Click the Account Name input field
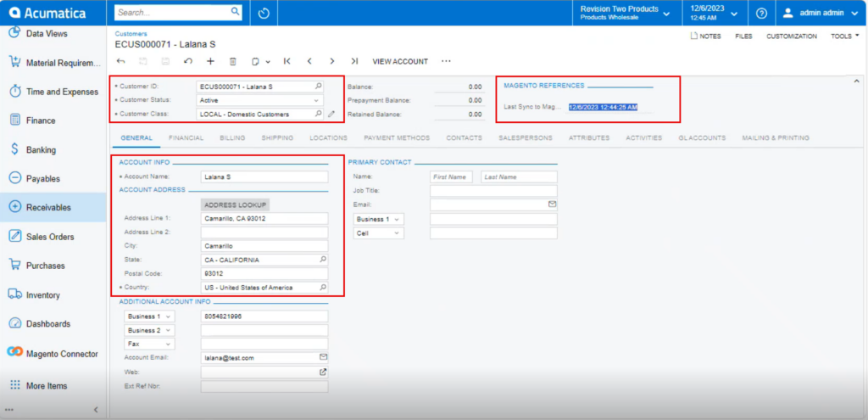The height and width of the screenshot is (420, 868). click(x=264, y=176)
